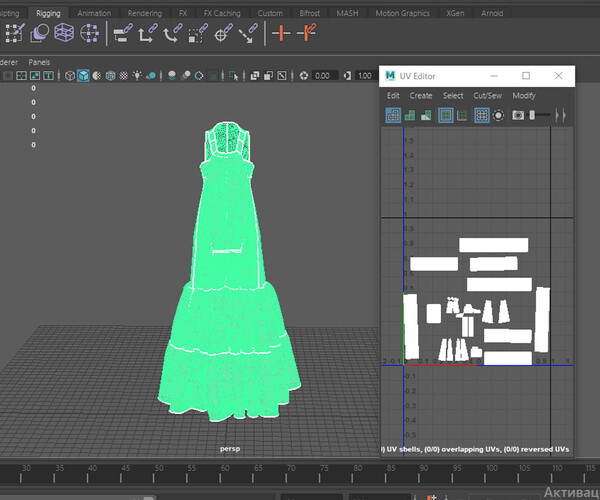Open UV Editor Edit menu

[x=393, y=96]
